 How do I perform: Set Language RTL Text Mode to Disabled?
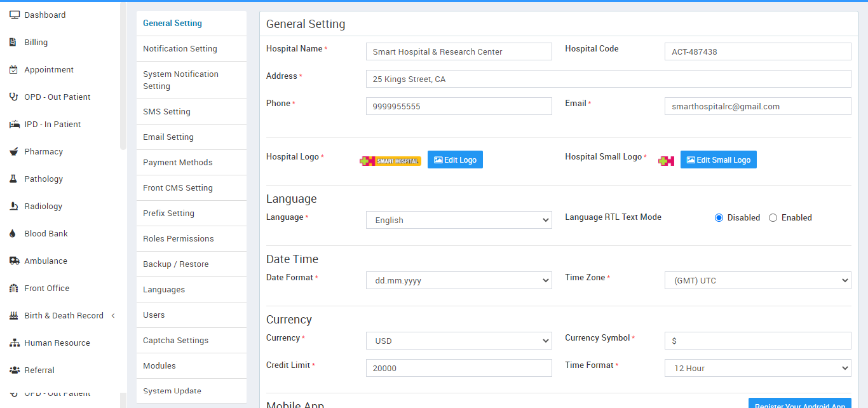(x=719, y=218)
